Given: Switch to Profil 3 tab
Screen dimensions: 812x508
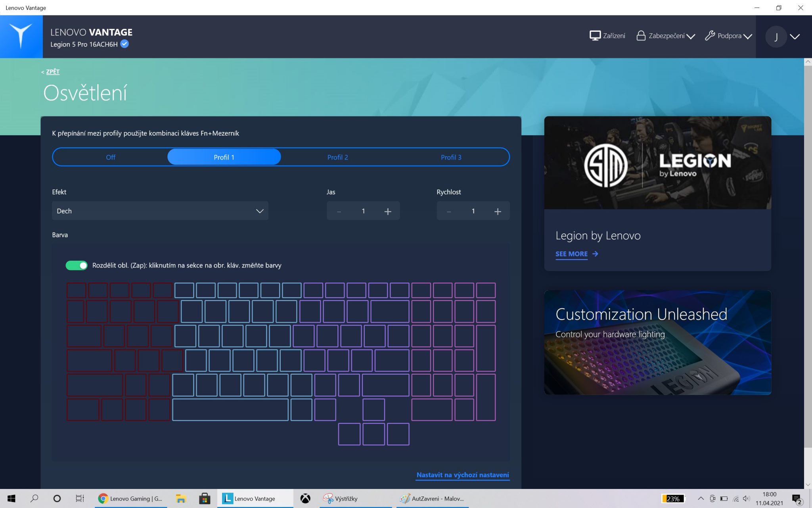Looking at the screenshot, I should point(451,157).
